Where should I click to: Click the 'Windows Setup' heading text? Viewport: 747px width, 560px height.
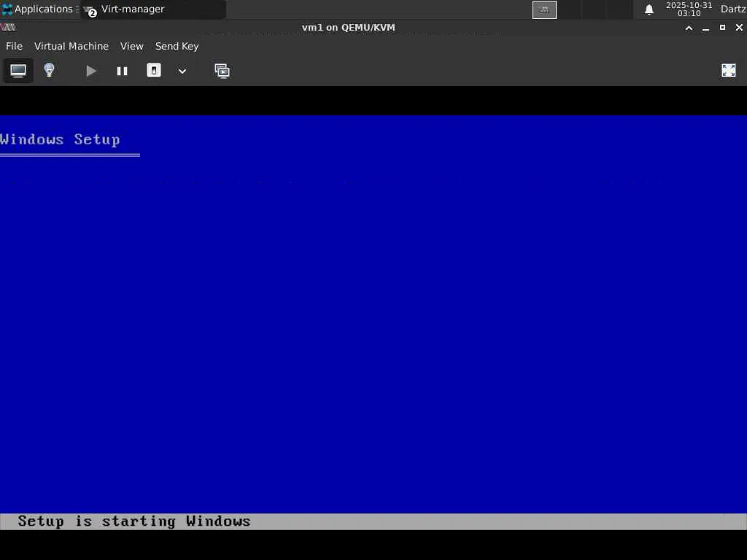click(x=60, y=139)
